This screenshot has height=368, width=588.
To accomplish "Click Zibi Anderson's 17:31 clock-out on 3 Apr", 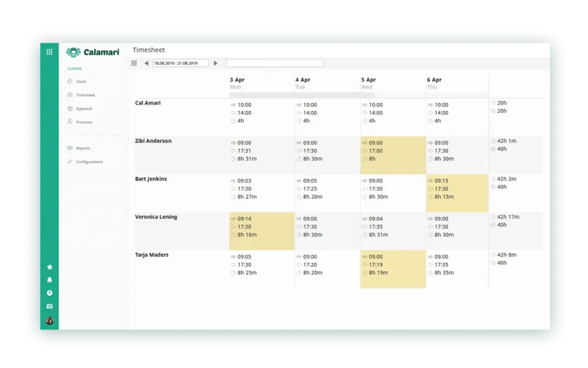I will [x=245, y=151].
